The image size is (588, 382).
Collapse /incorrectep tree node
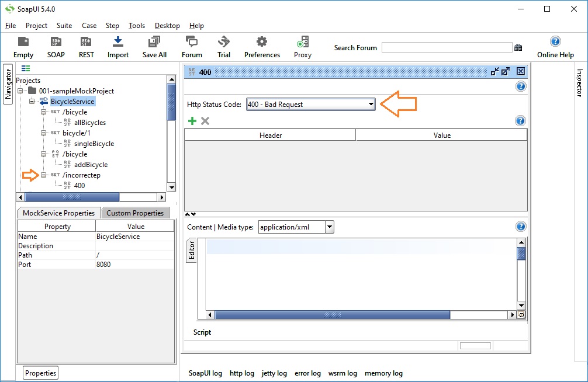[43, 175]
